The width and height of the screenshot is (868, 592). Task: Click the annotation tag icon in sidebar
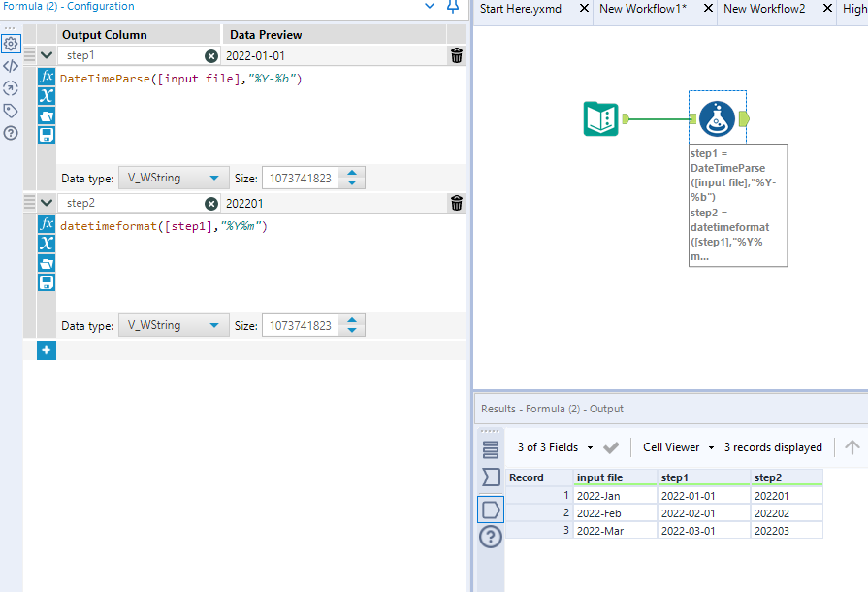(11, 110)
